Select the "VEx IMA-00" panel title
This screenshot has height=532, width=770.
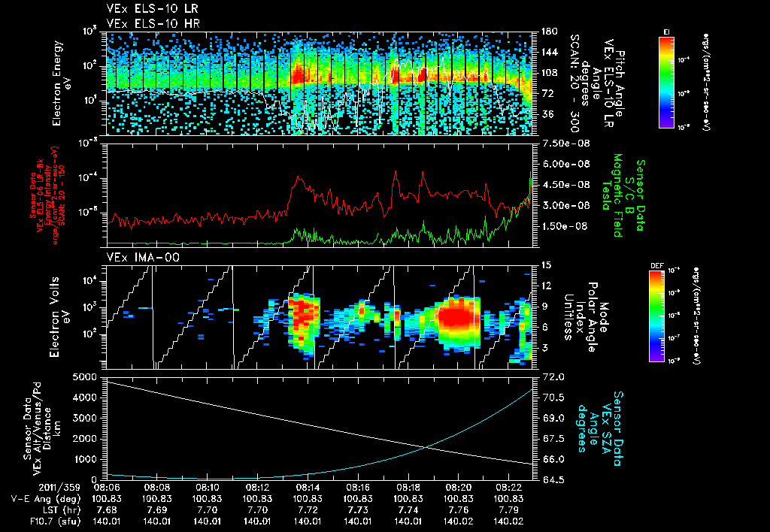tap(143, 258)
